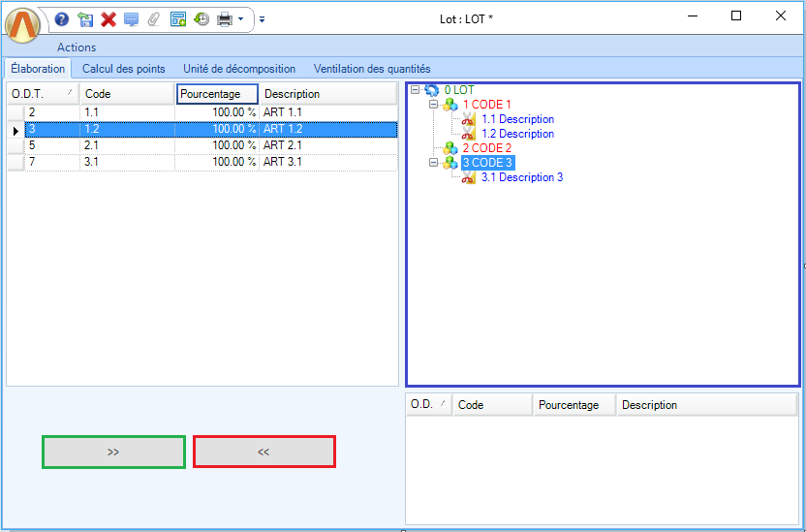Image resolution: width=806 pixels, height=532 pixels.
Task: Open the printer dropdown arrow
Action: click(x=240, y=18)
